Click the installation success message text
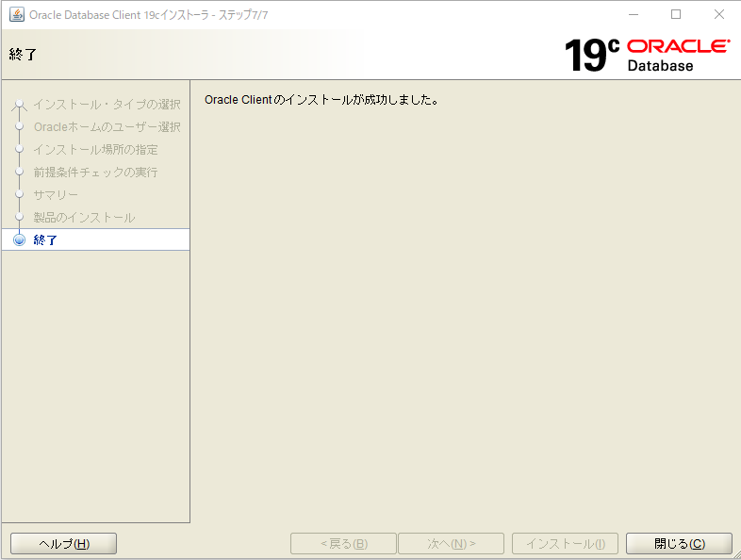 coord(321,99)
